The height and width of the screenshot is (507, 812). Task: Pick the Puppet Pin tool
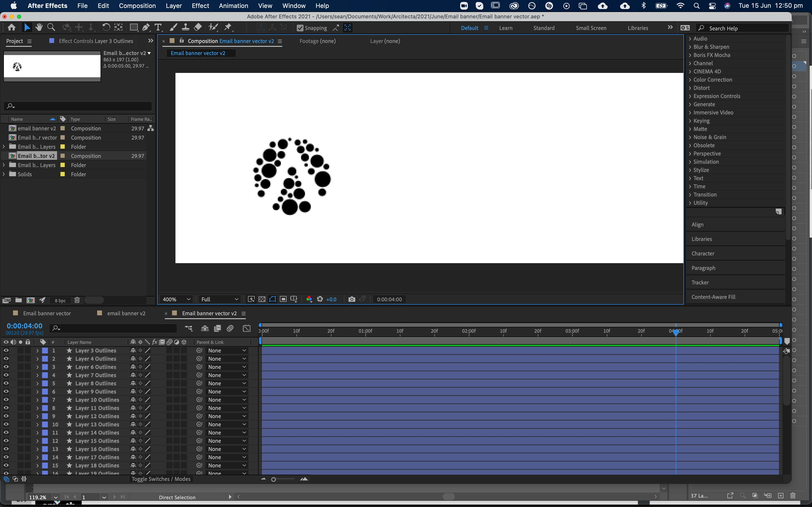pos(228,28)
